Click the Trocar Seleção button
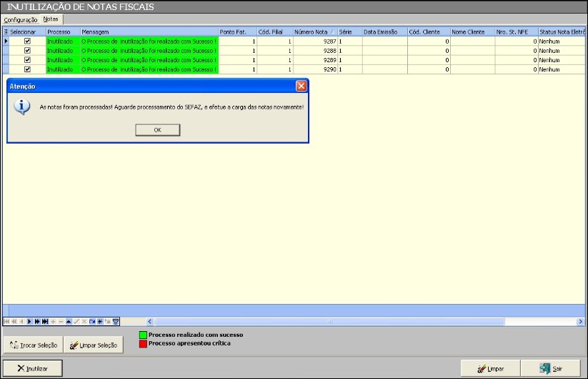 33,345
